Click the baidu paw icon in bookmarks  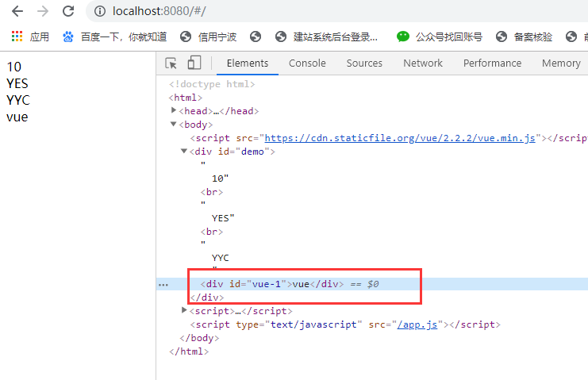[x=68, y=36]
